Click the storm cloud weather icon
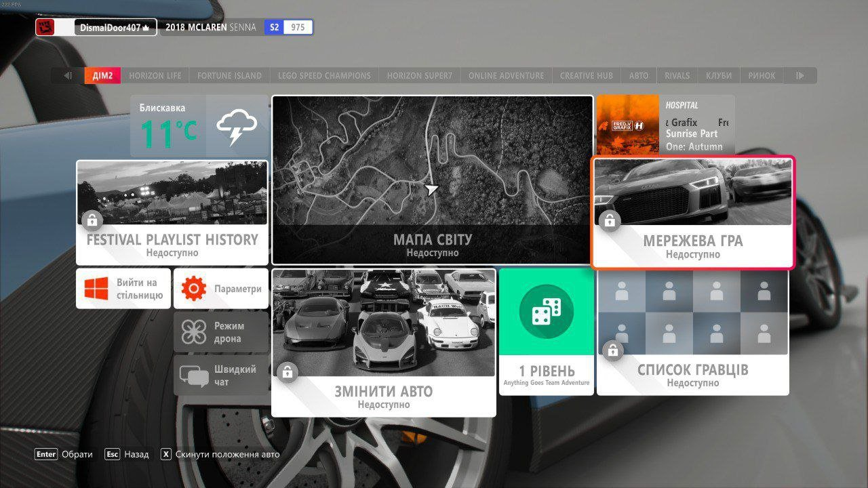 pyautogui.click(x=237, y=126)
